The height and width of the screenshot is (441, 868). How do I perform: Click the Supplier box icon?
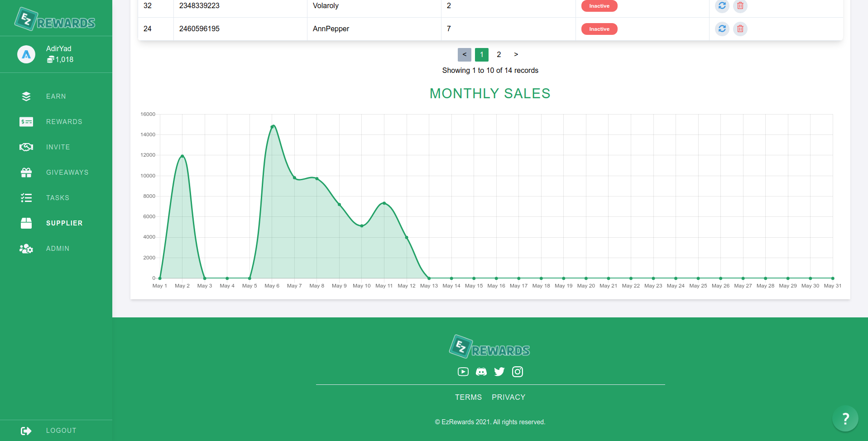pos(26,223)
